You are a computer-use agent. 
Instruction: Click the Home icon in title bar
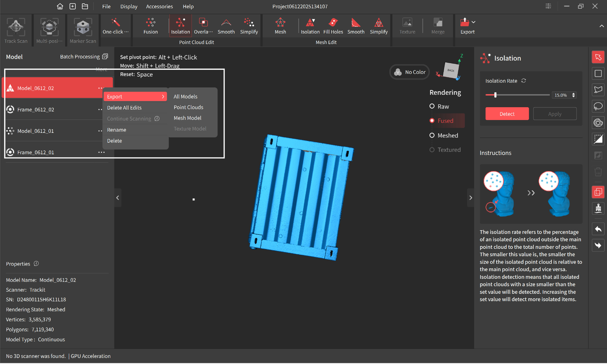point(60,6)
